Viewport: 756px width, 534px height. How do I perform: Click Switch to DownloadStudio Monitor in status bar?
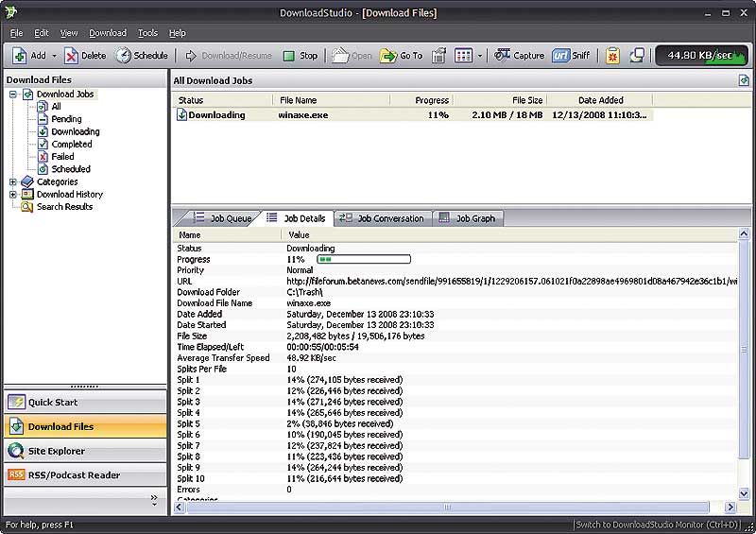658,525
